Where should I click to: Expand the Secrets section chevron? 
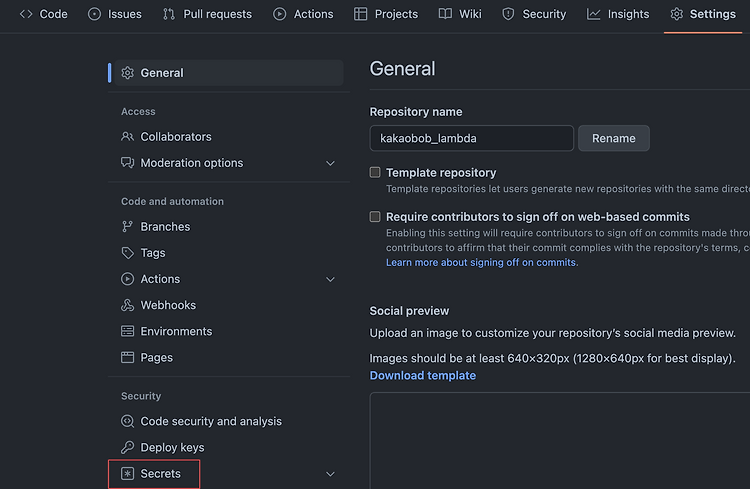[x=330, y=474]
